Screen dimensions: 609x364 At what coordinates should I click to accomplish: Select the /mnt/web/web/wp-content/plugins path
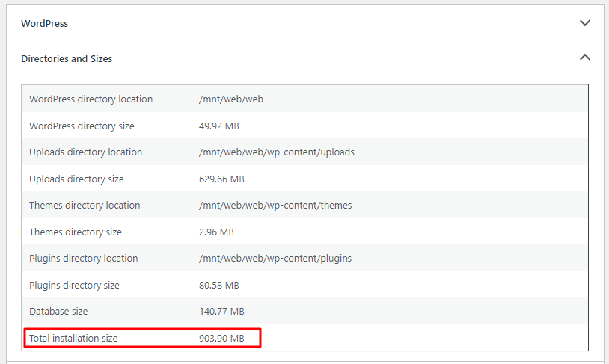tap(275, 259)
